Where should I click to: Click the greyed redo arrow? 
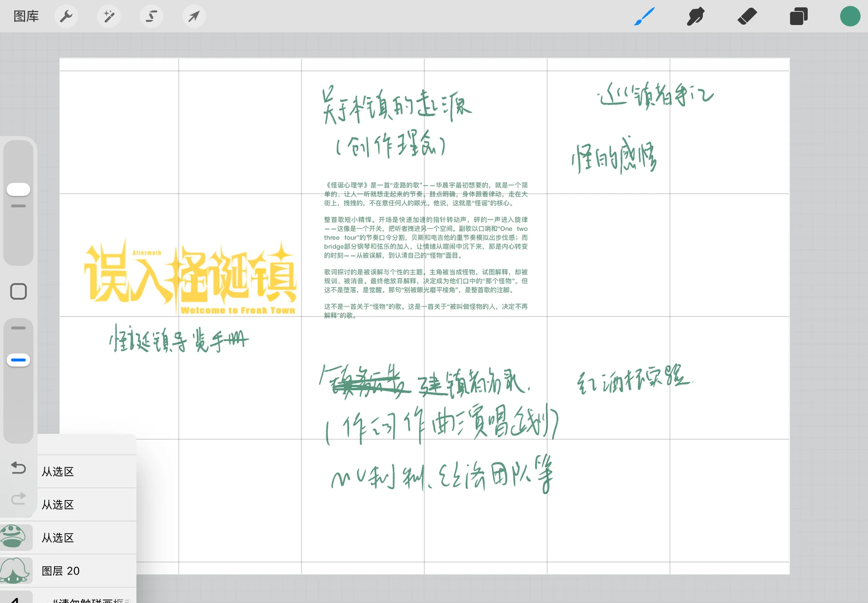(x=18, y=498)
